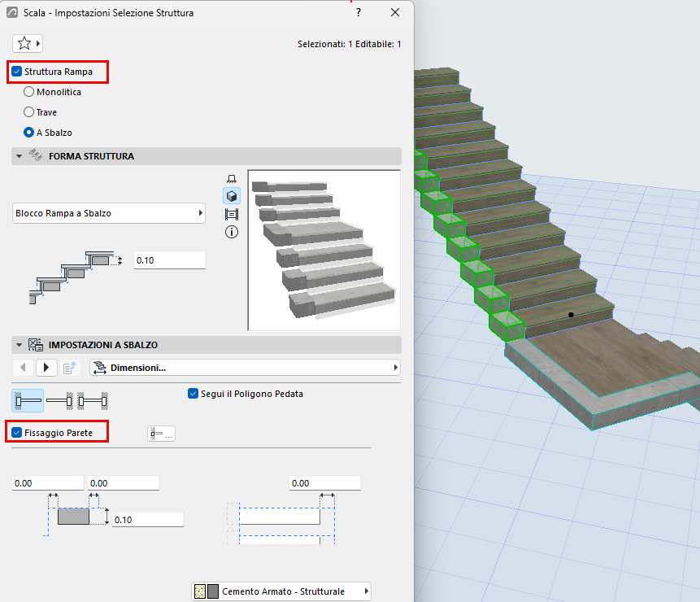Click the material hatch pattern swatch
Image resolution: width=700 pixels, height=602 pixels.
pos(200,591)
